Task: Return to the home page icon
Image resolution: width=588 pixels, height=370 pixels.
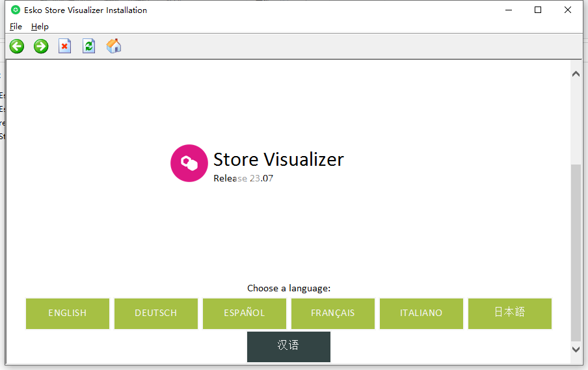Action: point(114,46)
